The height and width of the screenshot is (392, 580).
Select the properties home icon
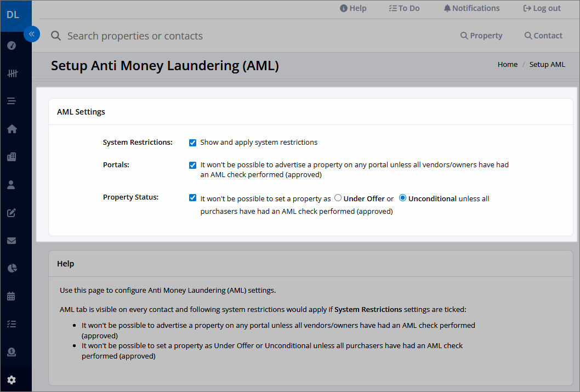pyautogui.click(x=11, y=129)
